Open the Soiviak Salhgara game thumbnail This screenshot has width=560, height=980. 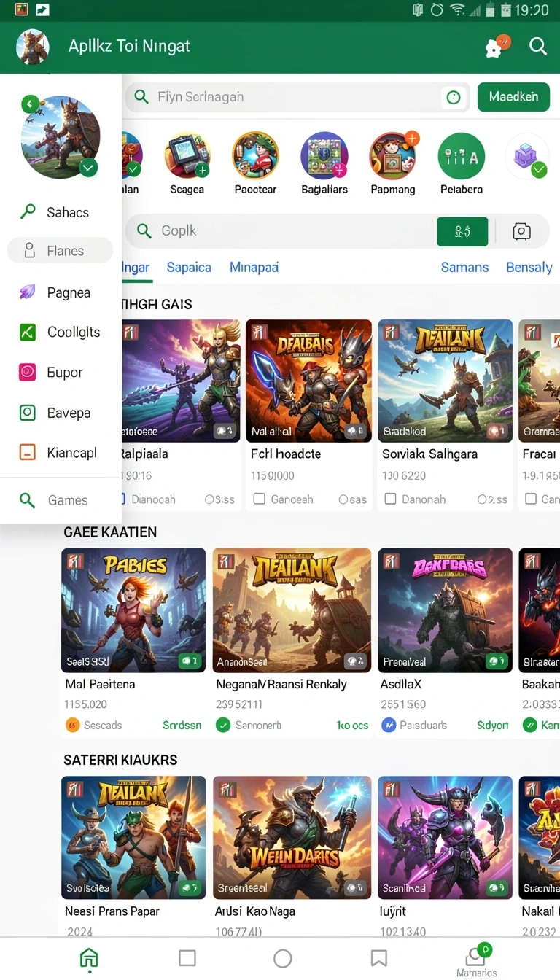[445, 381]
